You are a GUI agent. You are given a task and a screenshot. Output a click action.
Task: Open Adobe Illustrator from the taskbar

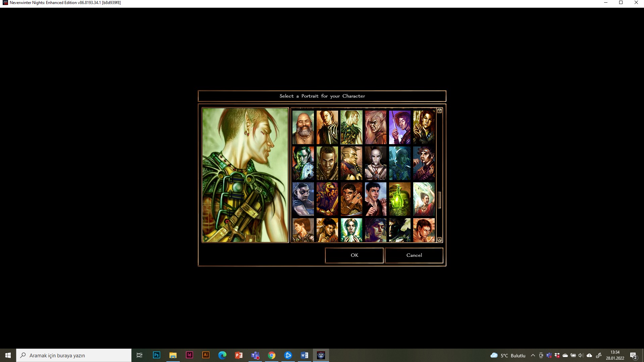pos(206,355)
